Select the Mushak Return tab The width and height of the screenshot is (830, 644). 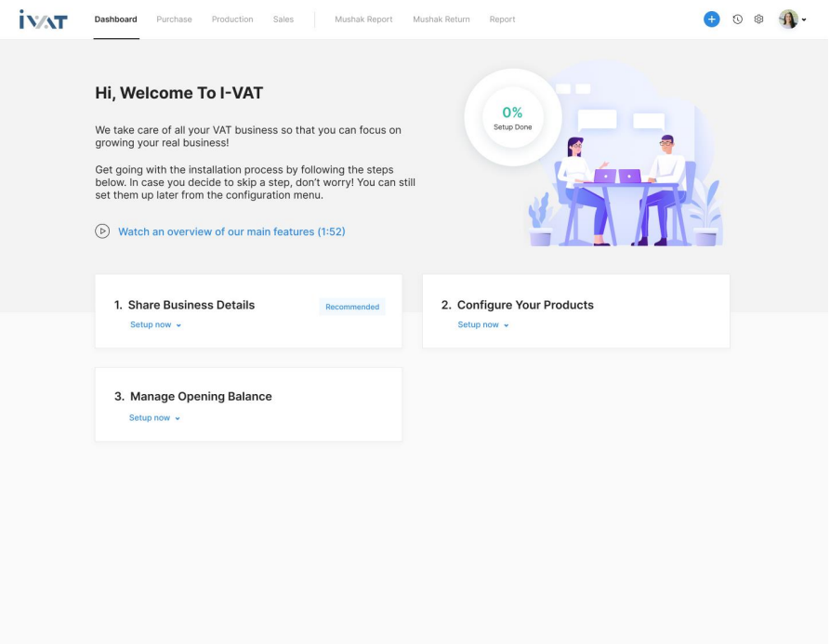[x=441, y=20]
